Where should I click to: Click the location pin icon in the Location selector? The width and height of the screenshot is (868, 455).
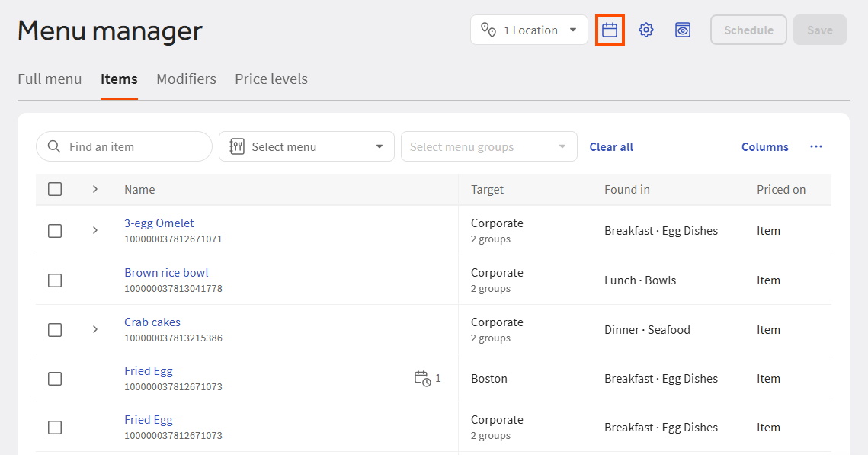coord(488,30)
